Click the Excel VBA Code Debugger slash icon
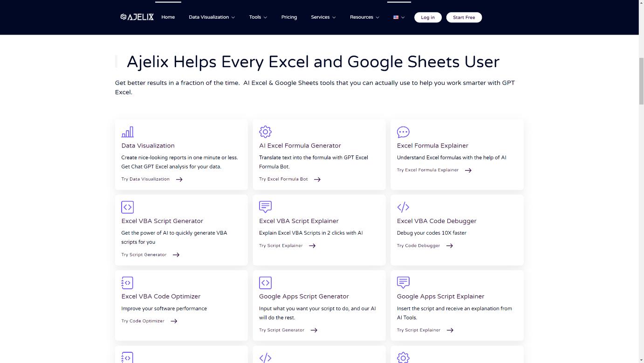644x363 pixels. point(403,207)
